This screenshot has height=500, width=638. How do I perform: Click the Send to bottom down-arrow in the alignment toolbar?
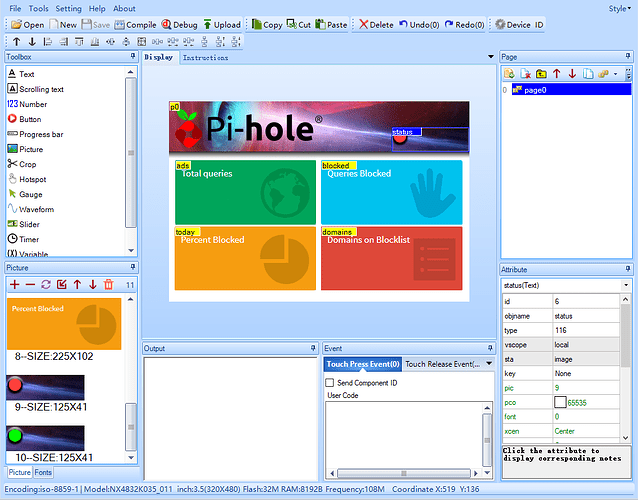pyautogui.click(x=32, y=41)
